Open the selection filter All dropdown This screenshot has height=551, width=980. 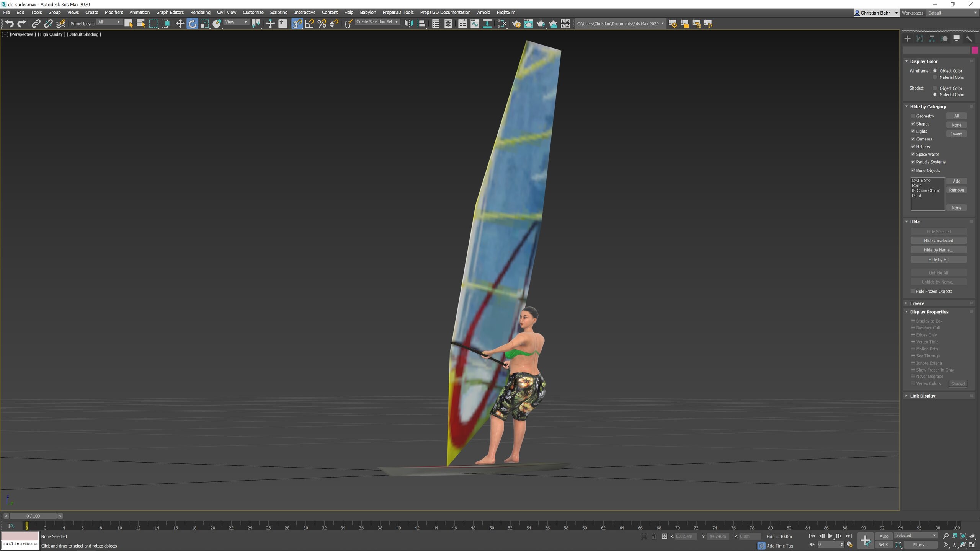109,22
